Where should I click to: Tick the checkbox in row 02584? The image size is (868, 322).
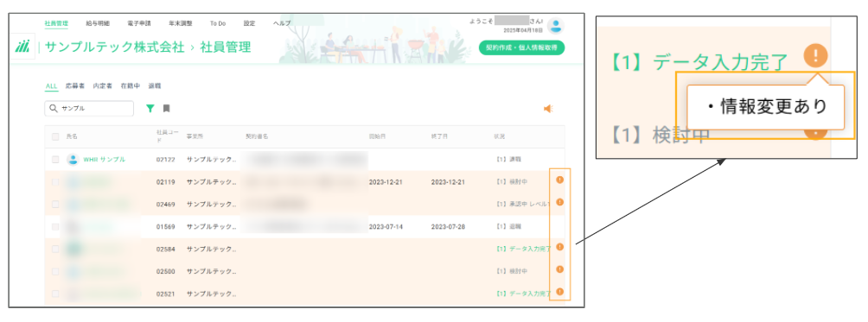(55, 249)
